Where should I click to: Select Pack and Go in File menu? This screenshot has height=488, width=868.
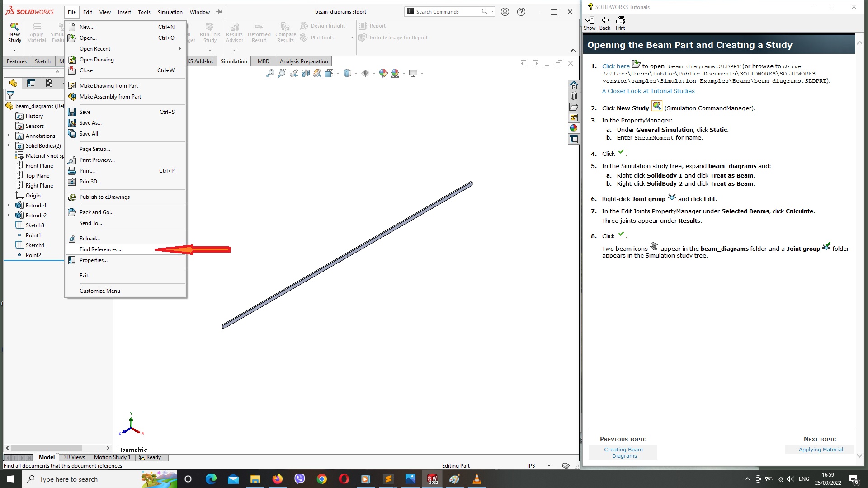(126, 212)
